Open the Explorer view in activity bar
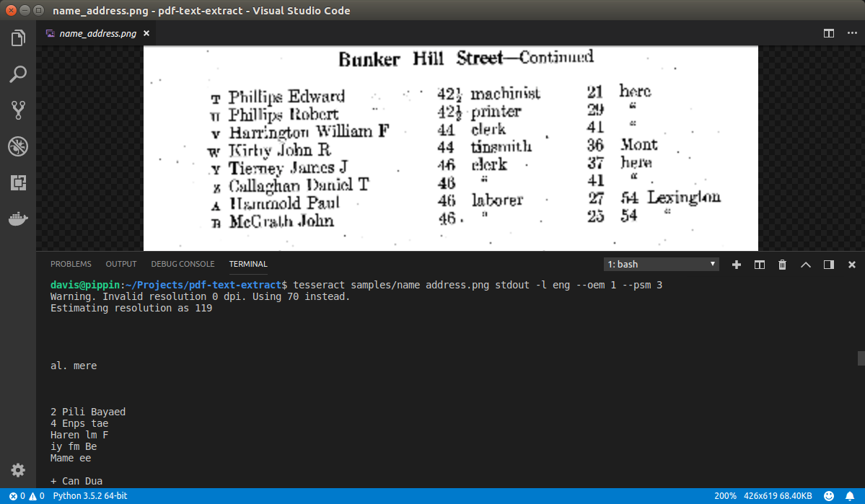The height and width of the screenshot is (504, 865). coord(18,38)
